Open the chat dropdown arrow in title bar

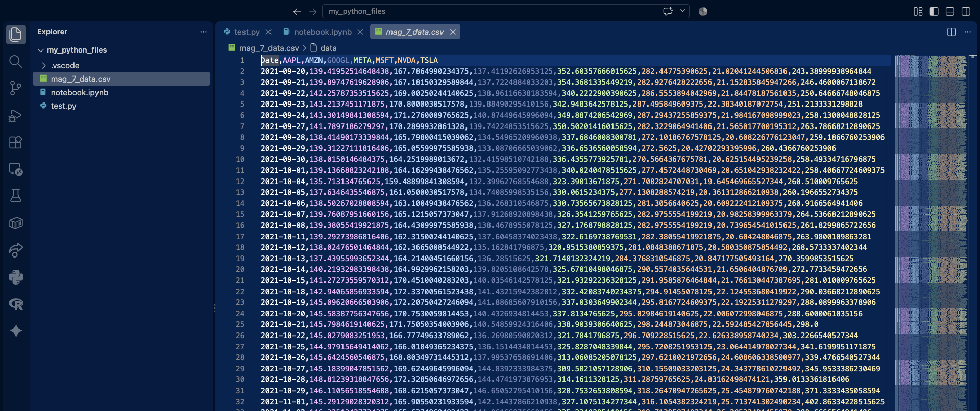682,11
